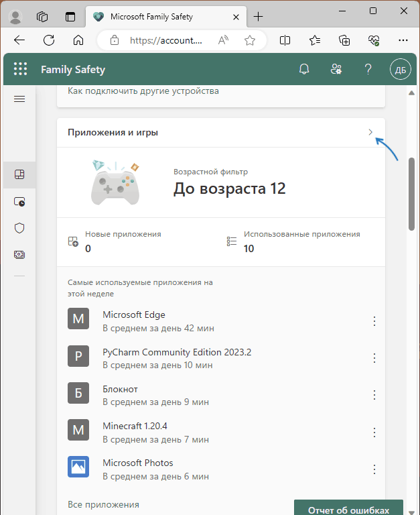Open options menu for Microsoft Edge
This screenshot has height=515, width=420.
[x=374, y=321]
